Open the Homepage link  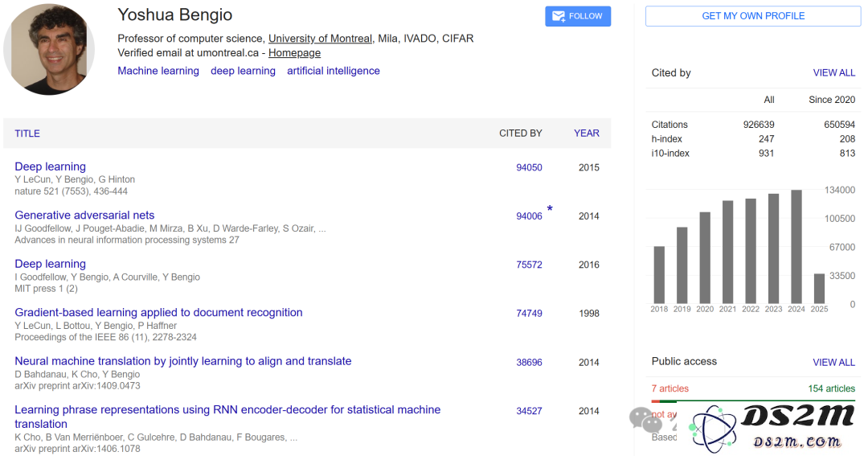[294, 52]
